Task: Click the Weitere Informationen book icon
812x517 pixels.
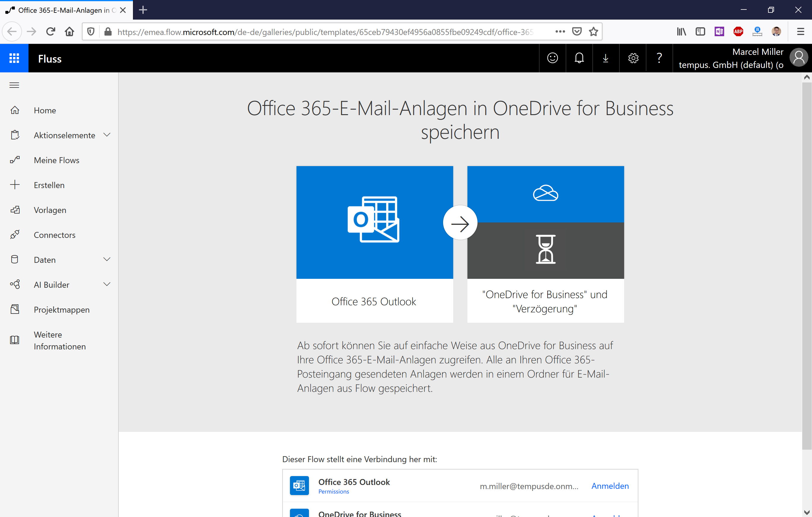Action: pyautogui.click(x=15, y=340)
